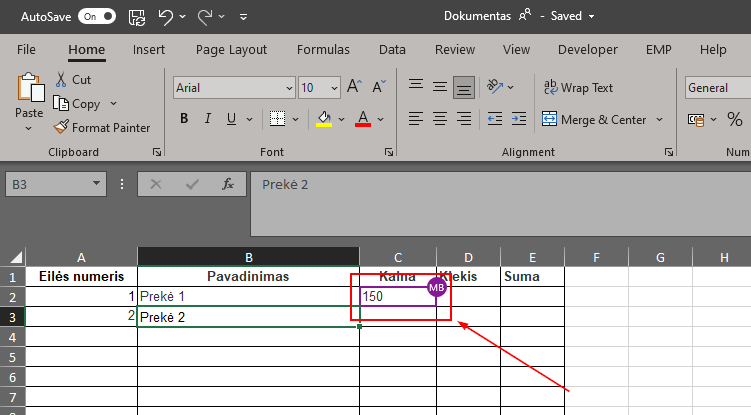
Task: Toggle the AutoSave switch
Action: coord(97,16)
